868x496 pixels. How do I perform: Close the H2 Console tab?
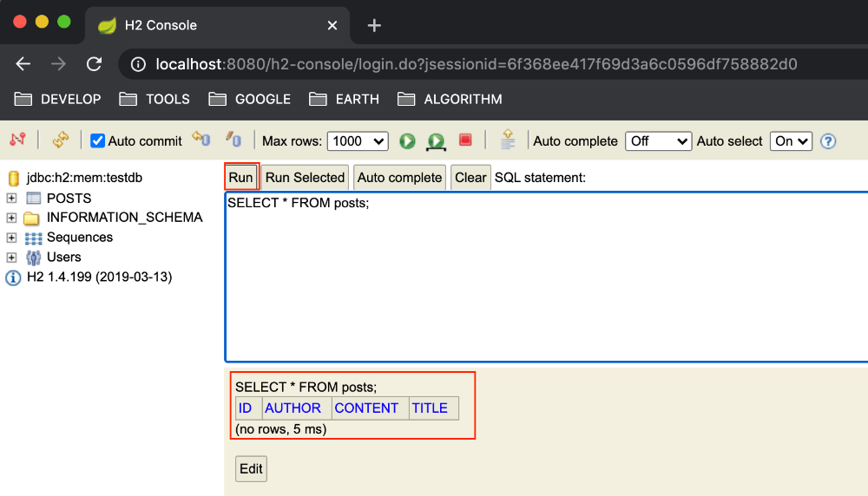click(332, 25)
